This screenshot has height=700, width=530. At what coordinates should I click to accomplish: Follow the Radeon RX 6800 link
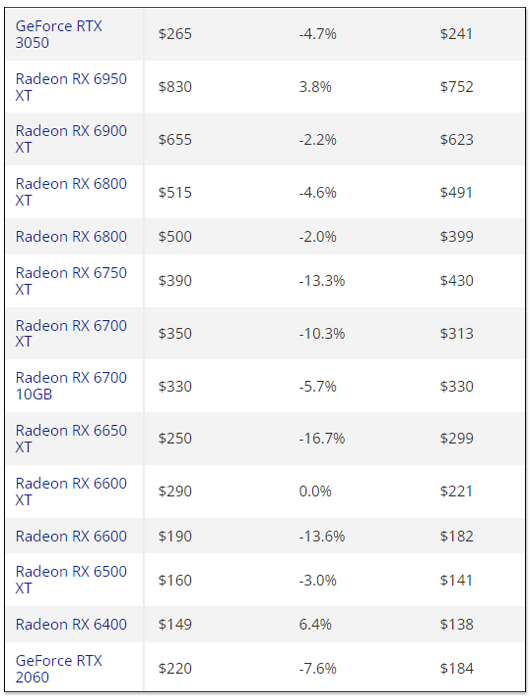click(71, 237)
